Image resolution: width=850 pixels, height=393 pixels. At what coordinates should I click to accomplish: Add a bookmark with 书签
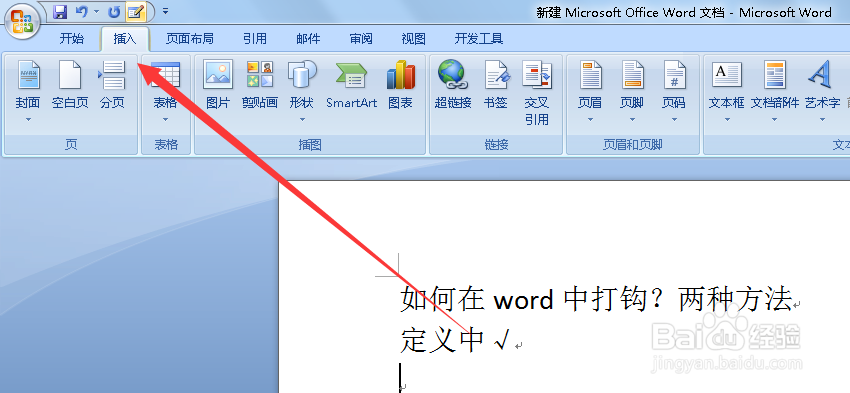coord(496,84)
